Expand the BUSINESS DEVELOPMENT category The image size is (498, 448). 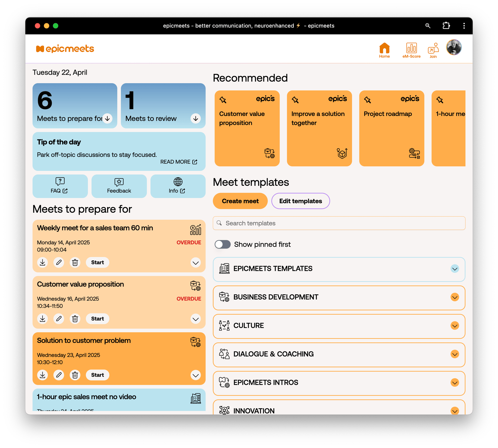point(454,297)
